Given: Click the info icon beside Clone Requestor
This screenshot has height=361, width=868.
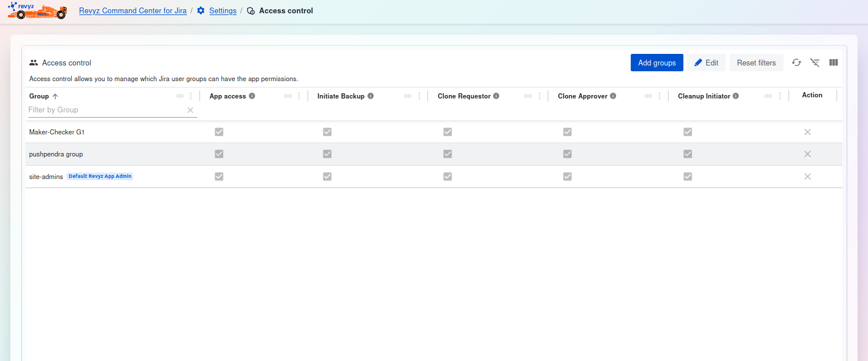Looking at the screenshot, I should point(496,96).
